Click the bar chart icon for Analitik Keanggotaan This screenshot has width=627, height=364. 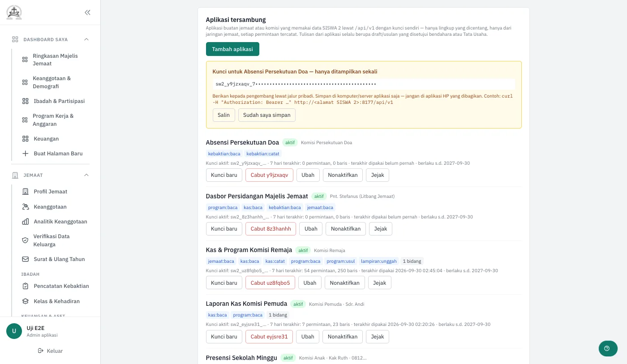[x=26, y=222]
